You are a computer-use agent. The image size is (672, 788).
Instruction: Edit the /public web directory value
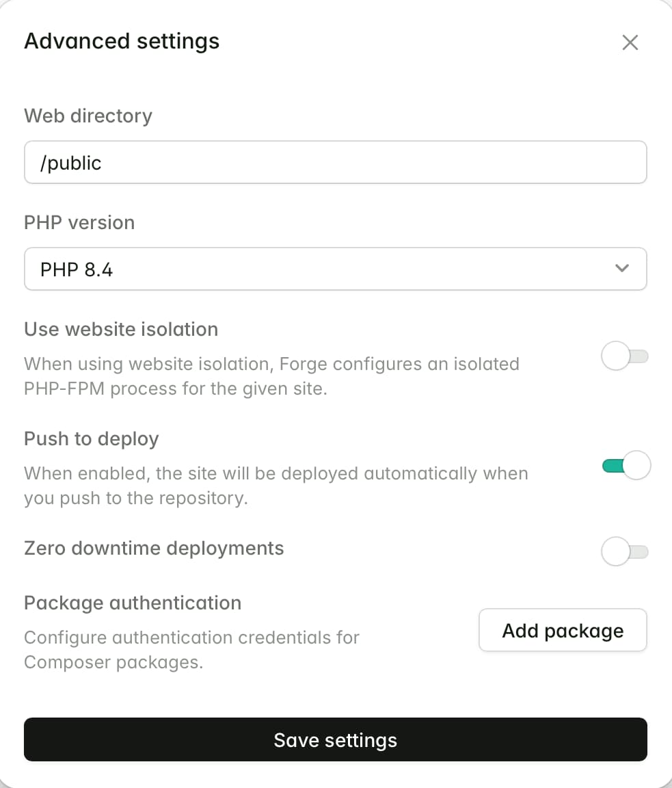click(x=335, y=162)
